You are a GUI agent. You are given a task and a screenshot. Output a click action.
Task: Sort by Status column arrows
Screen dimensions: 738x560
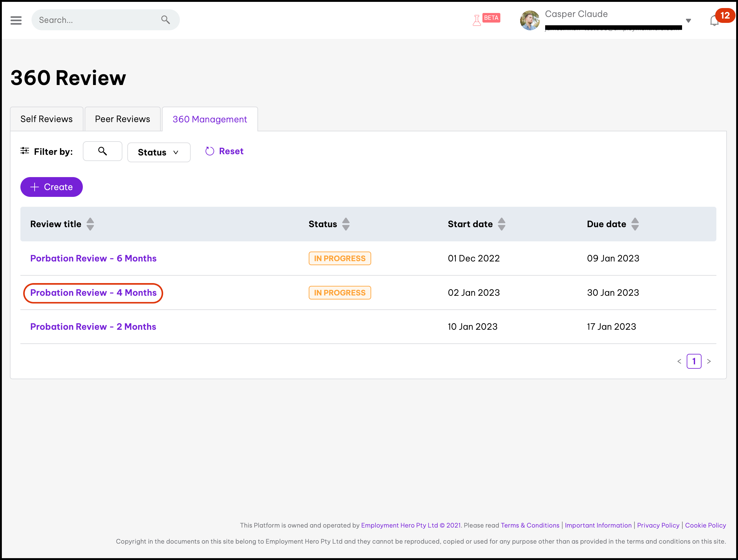[x=346, y=224]
